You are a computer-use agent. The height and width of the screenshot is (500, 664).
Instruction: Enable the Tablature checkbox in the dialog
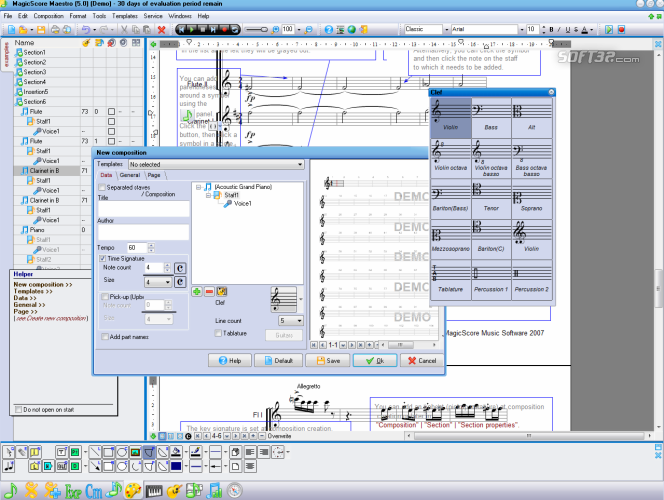point(218,333)
